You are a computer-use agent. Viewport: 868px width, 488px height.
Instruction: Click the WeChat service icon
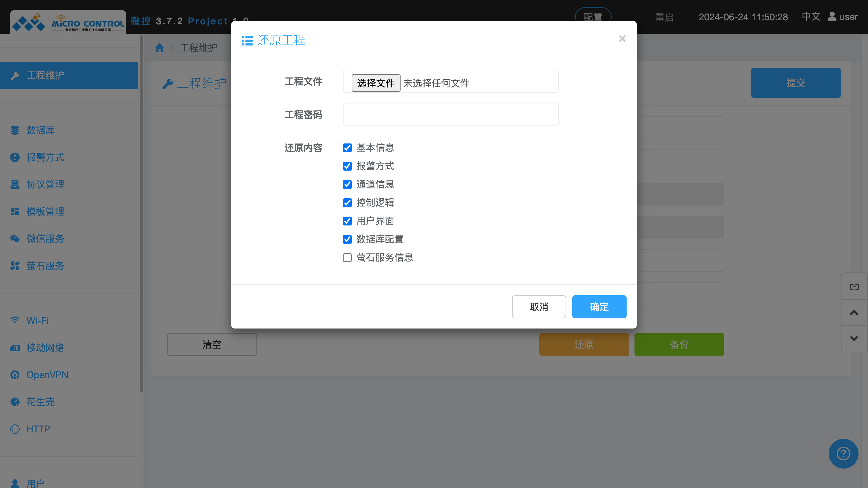15,239
